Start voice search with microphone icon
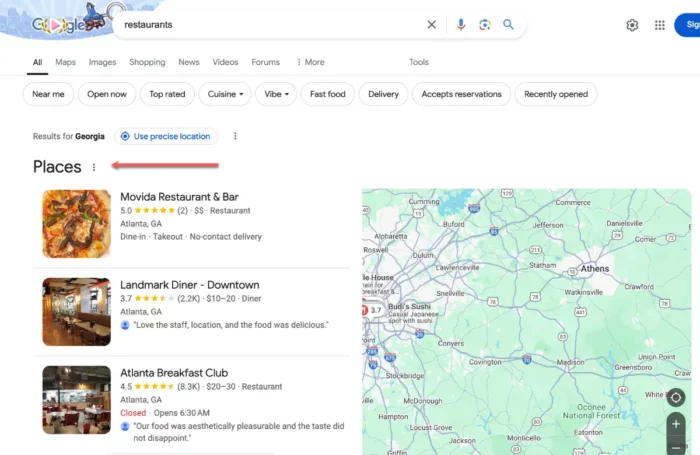The image size is (700, 455). click(x=461, y=25)
